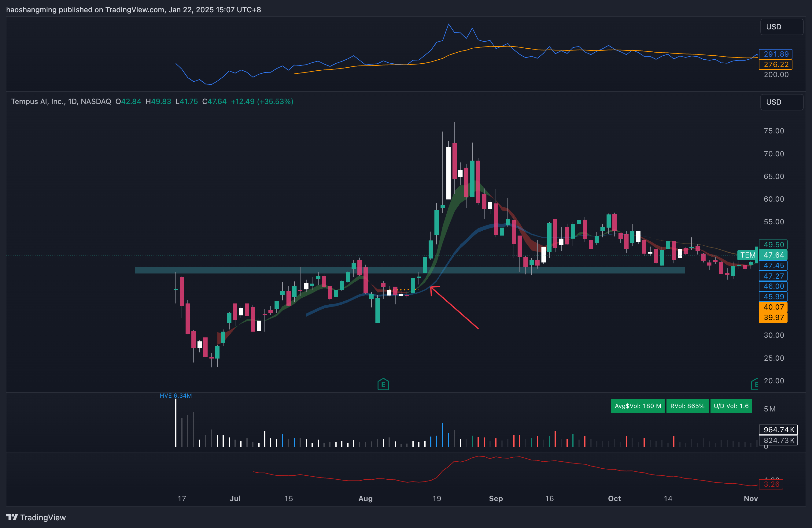Viewport: 812px width, 528px height.
Task: Click the Oct label on time axis
Action: pos(614,498)
